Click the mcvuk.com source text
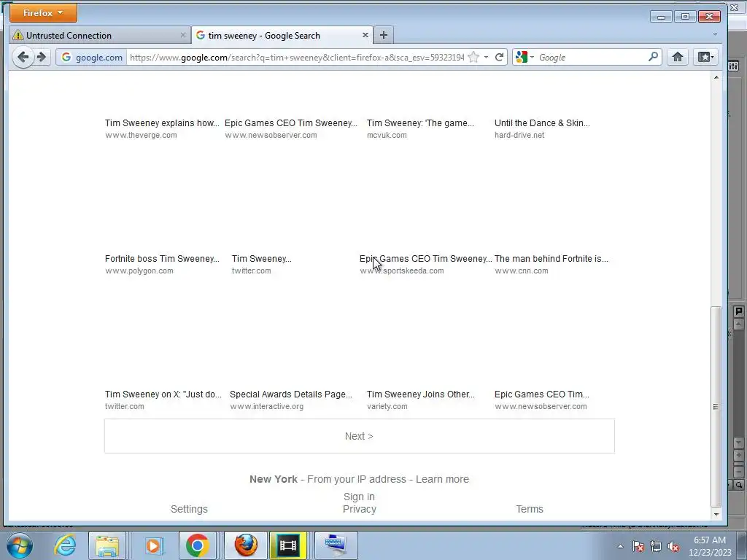The image size is (747, 560). [x=387, y=135]
